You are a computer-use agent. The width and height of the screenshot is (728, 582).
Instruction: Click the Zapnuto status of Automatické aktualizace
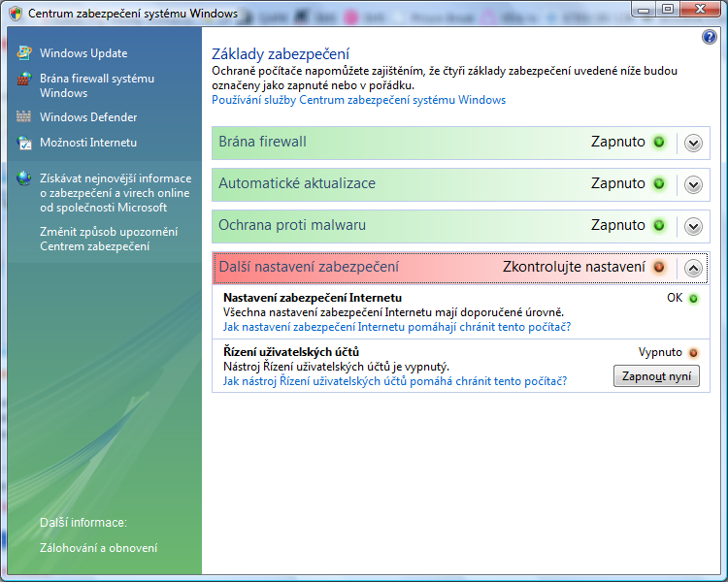[618, 183]
